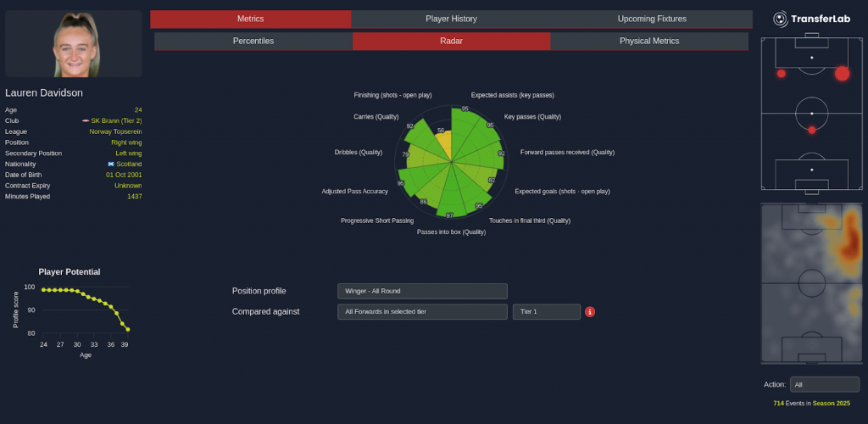Click the Norway Toppserien league link
Screen dimensions: 868x424
tap(115, 131)
